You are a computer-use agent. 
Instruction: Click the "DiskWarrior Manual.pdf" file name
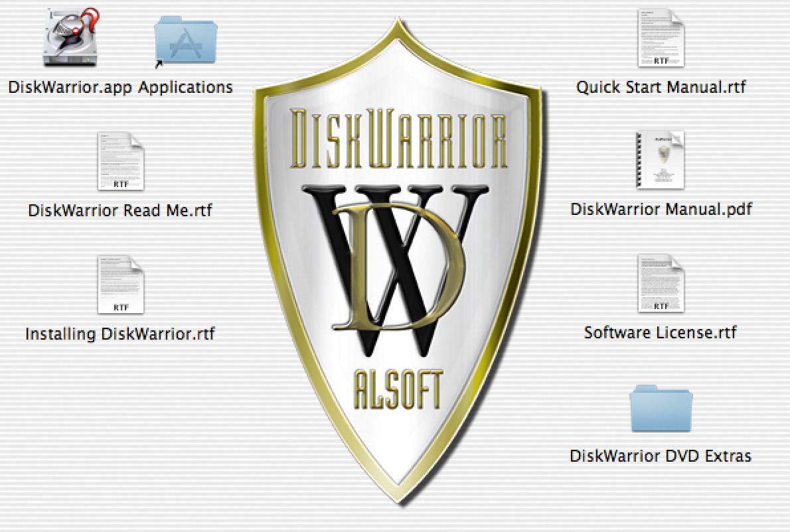coord(661,209)
